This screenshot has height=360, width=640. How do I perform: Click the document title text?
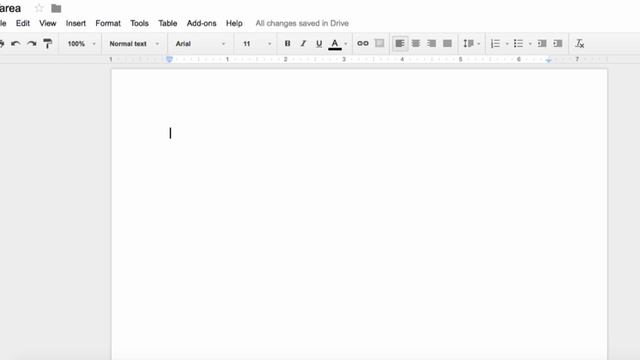click(10, 8)
